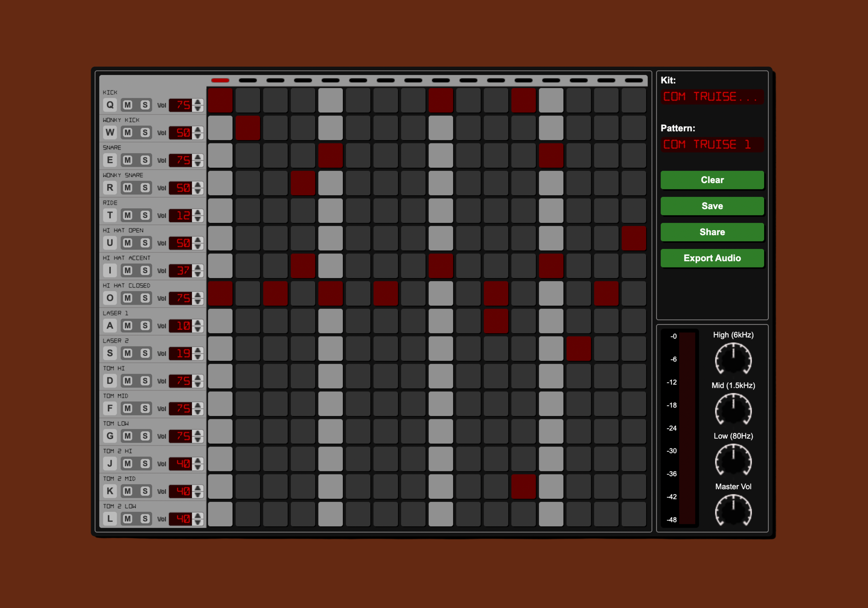Increase Kick volume with up arrow
The height and width of the screenshot is (608, 868).
pyautogui.click(x=198, y=102)
